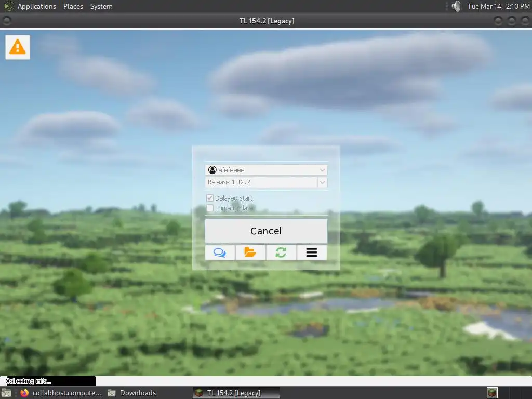Click the show desktop icon in taskbar
This screenshot has height=399, width=532.
(x=6, y=393)
